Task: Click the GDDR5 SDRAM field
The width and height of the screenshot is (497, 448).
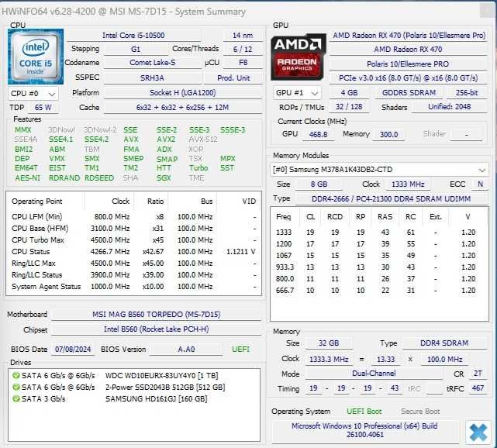Action: click(x=409, y=93)
